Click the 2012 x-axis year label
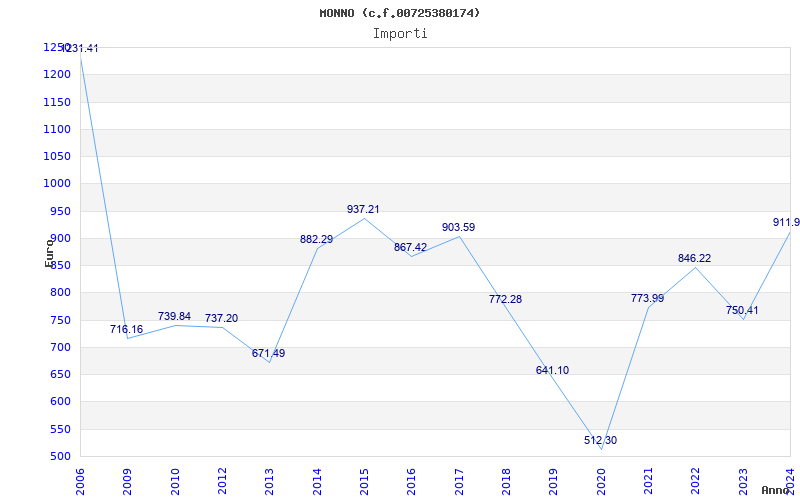The image size is (800, 500). click(222, 481)
